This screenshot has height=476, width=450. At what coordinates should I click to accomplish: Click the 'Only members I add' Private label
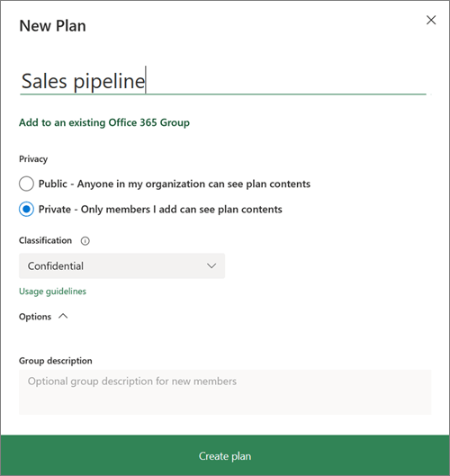click(x=160, y=210)
